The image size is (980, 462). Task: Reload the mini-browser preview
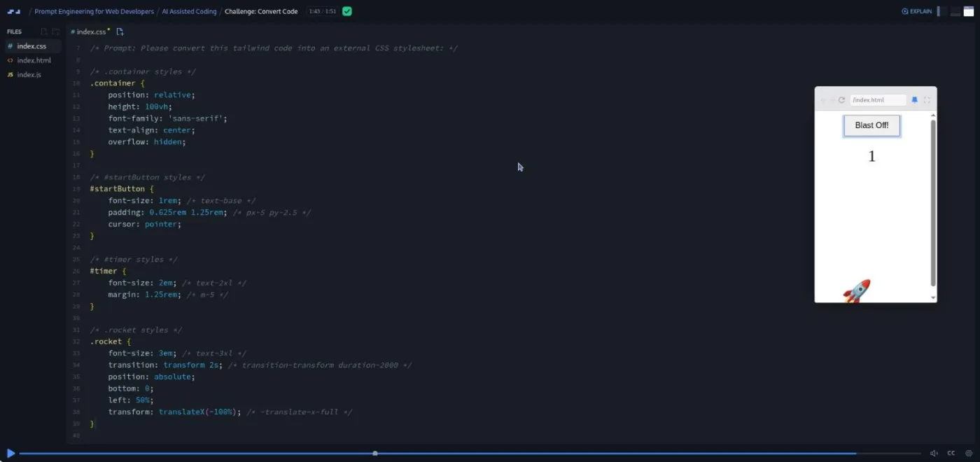tap(841, 100)
